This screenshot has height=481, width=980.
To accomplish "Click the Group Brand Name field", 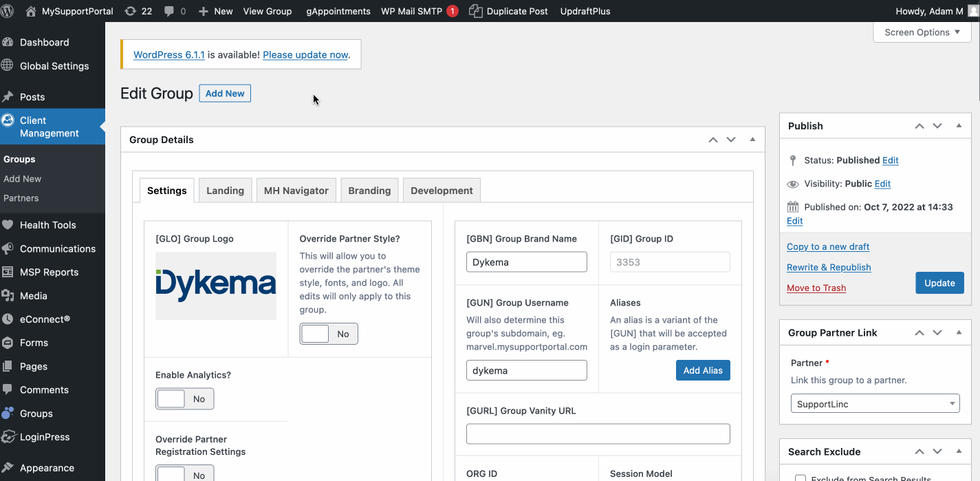I will point(527,262).
